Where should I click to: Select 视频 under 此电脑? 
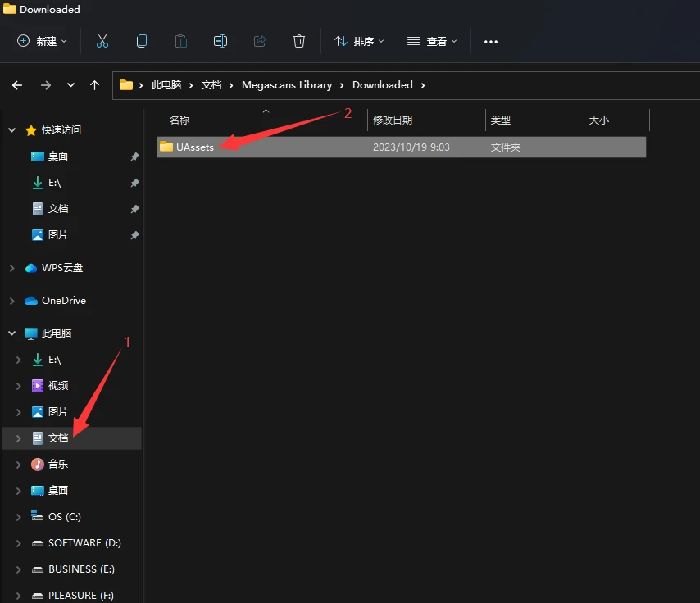58,386
